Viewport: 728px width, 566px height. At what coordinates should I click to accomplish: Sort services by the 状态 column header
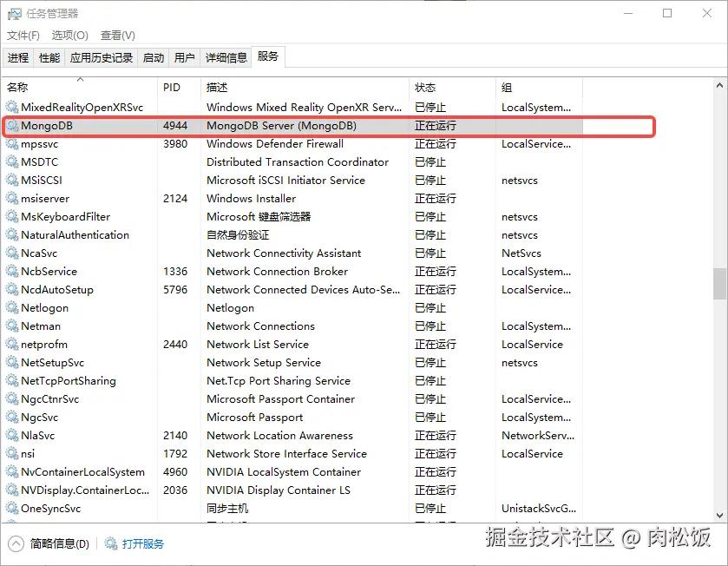[x=453, y=88]
